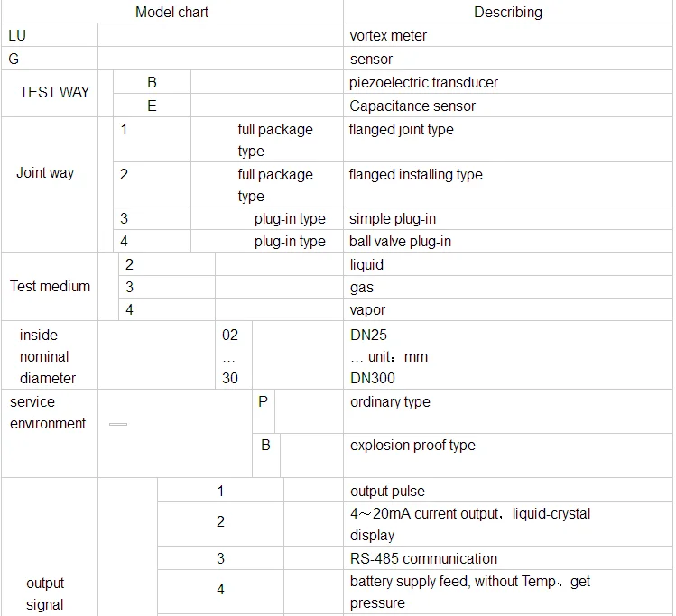Click the "ball valve plug-in" text

tap(400, 242)
